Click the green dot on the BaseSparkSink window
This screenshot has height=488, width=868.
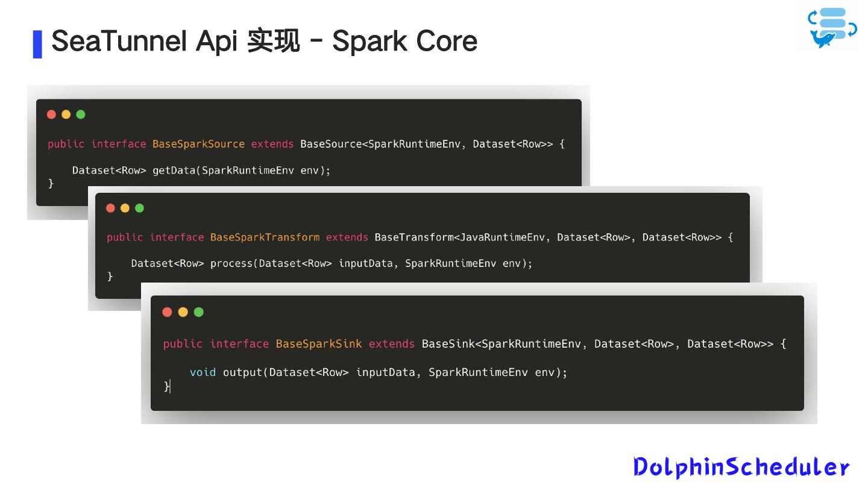(x=198, y=311)
